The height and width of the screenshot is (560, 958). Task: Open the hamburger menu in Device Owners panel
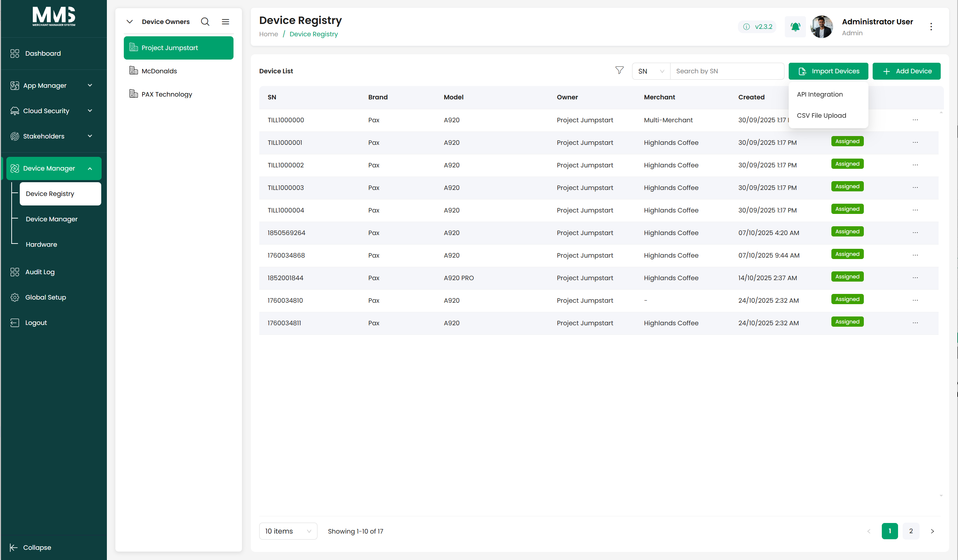click(x=225, y=21)
